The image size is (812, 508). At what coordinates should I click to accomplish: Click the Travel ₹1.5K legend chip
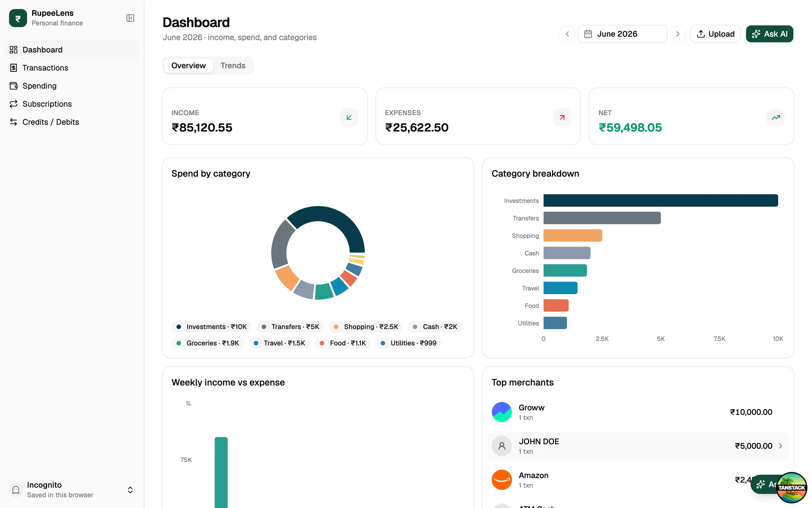pyautogui.click(x=279, y=343)
